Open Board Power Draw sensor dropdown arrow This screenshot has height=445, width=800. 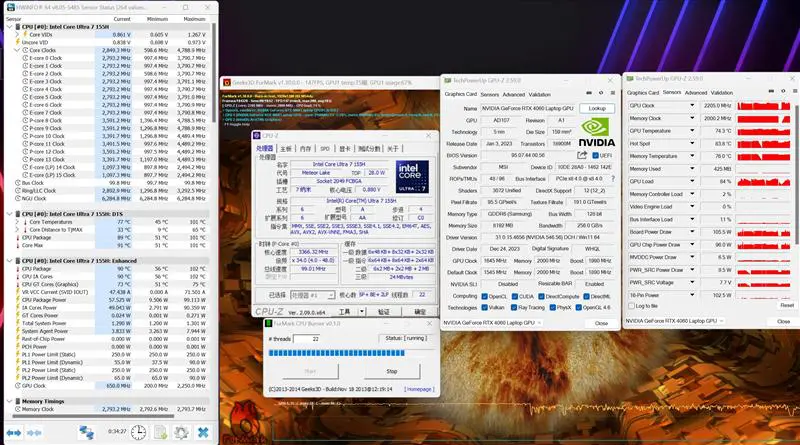pyautogui.click(x=692, y=232)
